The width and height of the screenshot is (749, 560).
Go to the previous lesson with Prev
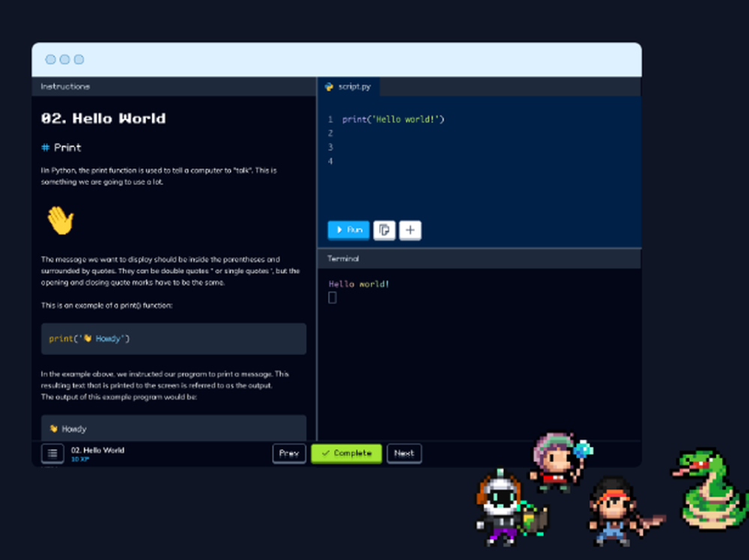point(289,454)
